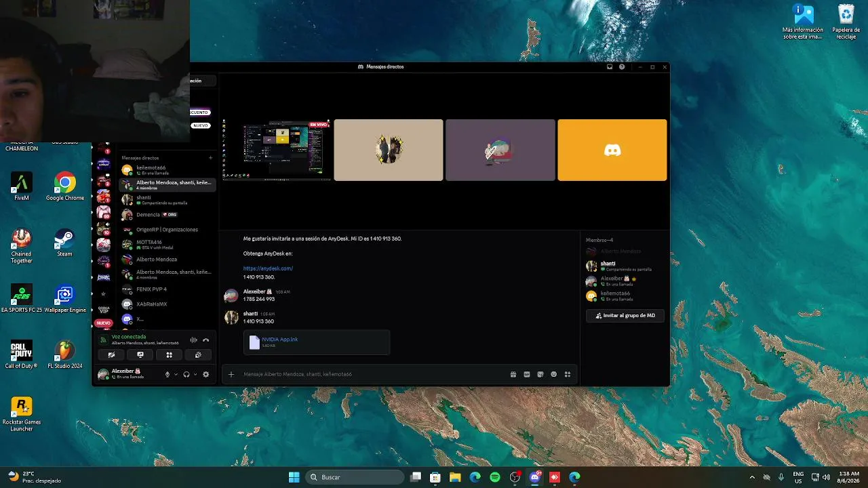The width and height of the screenshot is (868, 488).
Task: Click NVIDIA App file attachment icon
Action: point(254,342)
